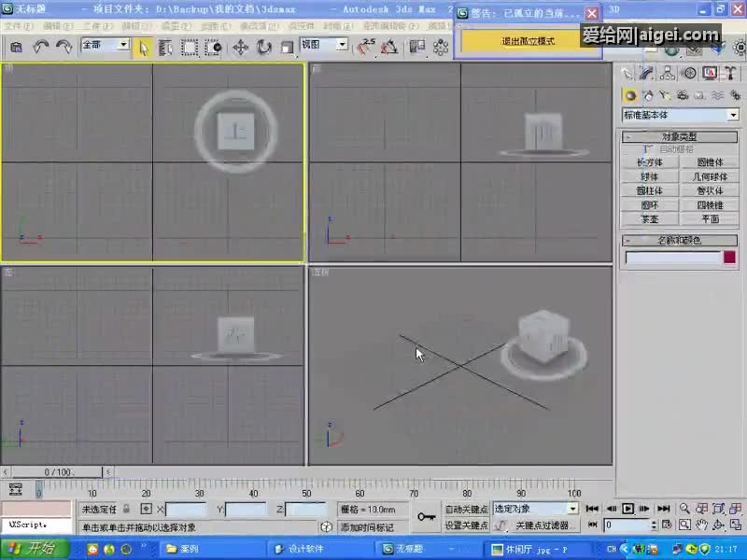The width and height of the screenshot is (747, 560).
Task: Select the arrow Select Object tool
Action: coord(143,47)
